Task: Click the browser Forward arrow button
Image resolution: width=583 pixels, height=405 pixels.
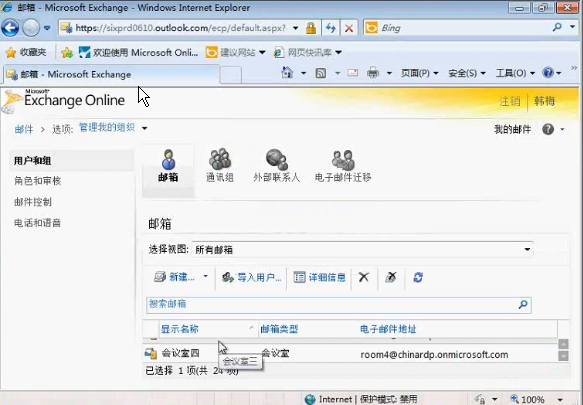Action: coord(31,28)
